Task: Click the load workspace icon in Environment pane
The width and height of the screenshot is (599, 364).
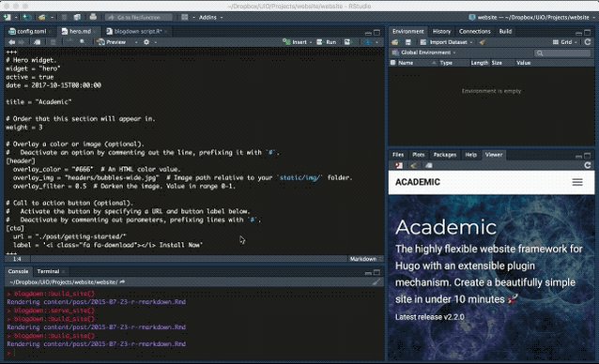Action: pyautogui.click(x=395, y=42)
